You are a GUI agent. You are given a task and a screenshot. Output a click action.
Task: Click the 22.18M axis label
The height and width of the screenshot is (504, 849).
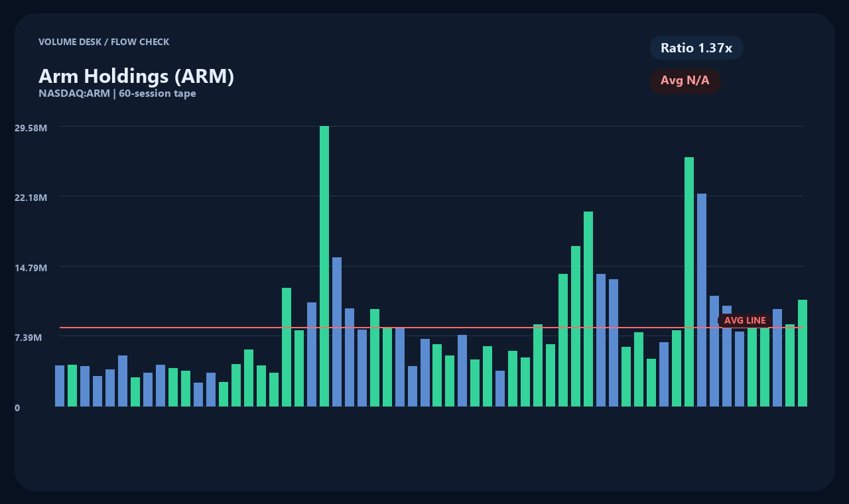(31, 198)
